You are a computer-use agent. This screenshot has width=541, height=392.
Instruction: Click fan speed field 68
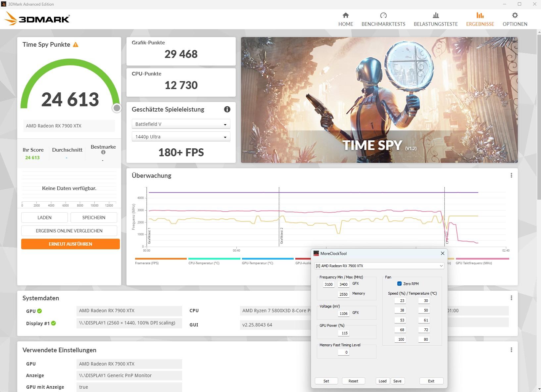(x=400, y=330)
